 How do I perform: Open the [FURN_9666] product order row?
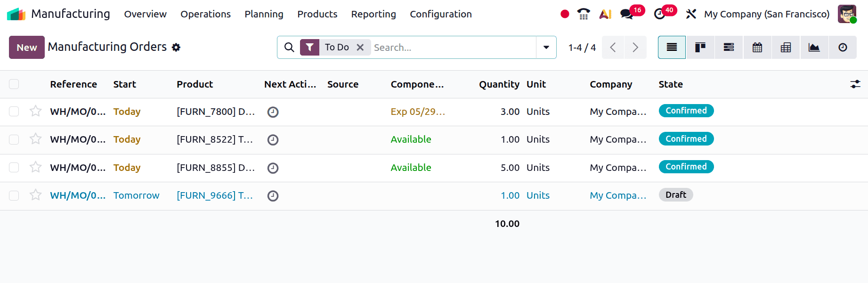point(214,195)
